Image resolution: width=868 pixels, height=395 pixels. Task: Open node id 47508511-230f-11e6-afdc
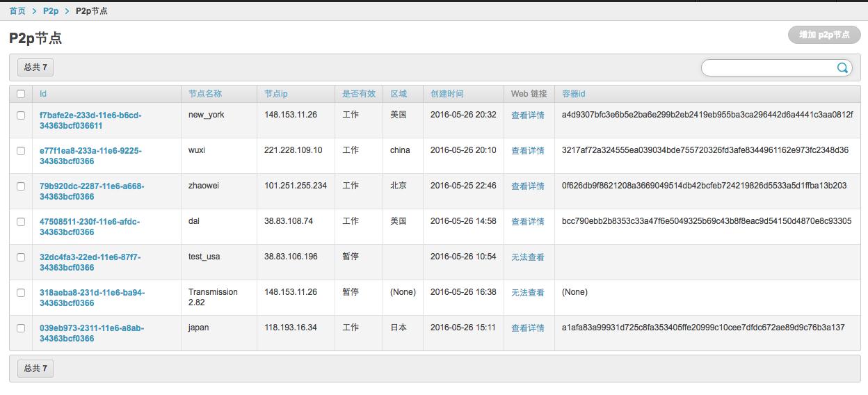(90, 227)
